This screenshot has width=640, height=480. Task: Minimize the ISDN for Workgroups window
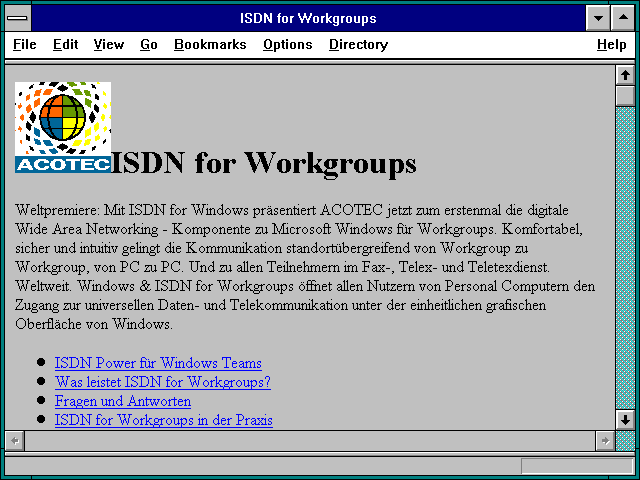pyautogui.click(x=598, y=18)
